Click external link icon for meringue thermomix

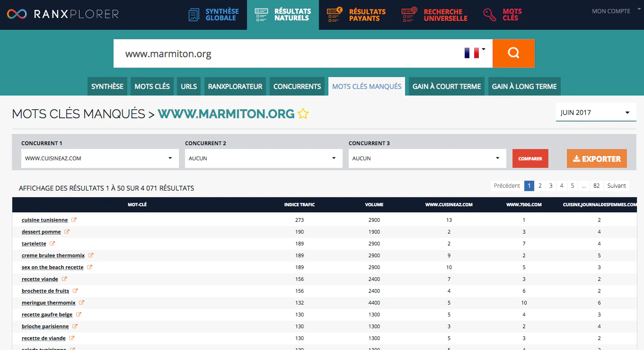81,303
